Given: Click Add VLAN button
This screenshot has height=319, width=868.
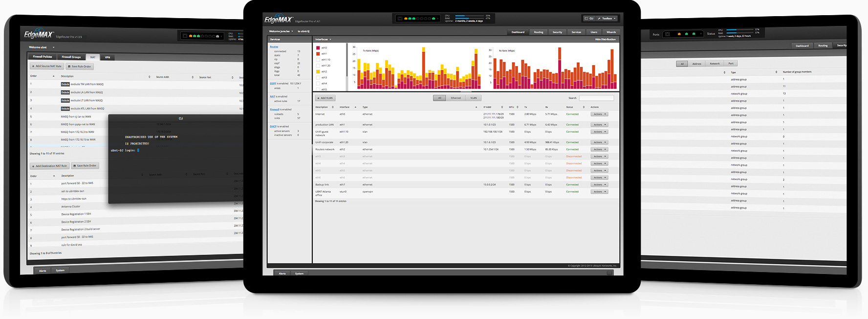Looking at the screenshot, I should click(325, 98).
